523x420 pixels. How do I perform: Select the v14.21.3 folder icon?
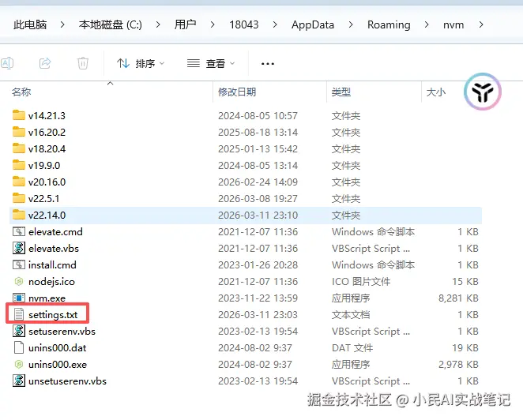point(19,115)
